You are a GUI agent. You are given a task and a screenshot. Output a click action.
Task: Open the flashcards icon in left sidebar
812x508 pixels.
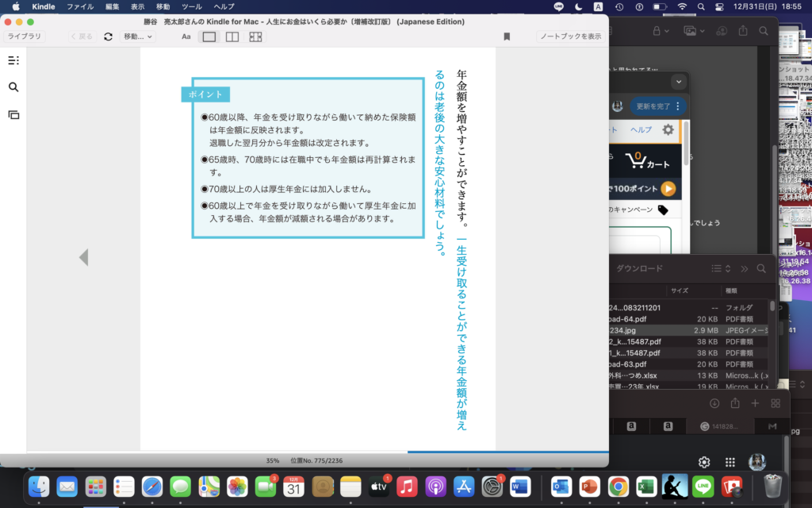[13, 114]
